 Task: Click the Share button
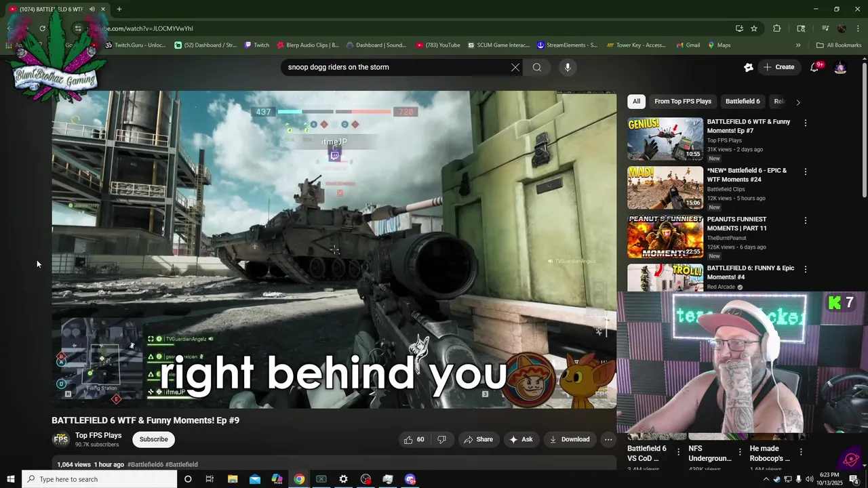(479, 439)
